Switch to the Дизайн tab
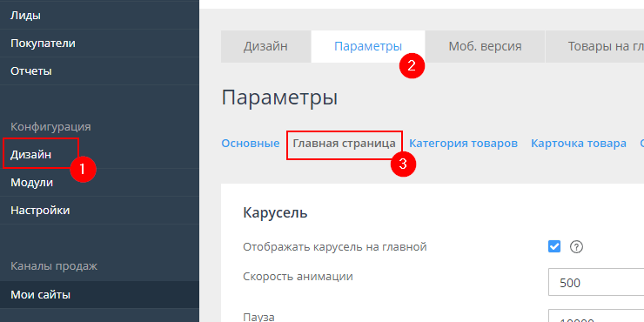The image size is (644, 322). tap(265, 46)
